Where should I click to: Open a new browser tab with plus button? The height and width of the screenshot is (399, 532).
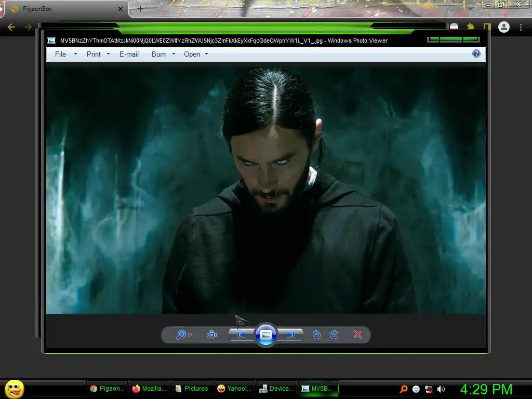tap(140, 9)
